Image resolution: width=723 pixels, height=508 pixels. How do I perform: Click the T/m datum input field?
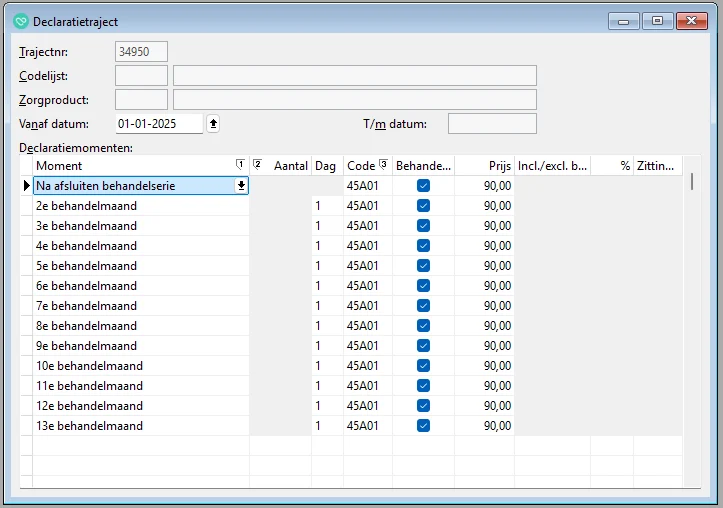click(x=492, y=124)
